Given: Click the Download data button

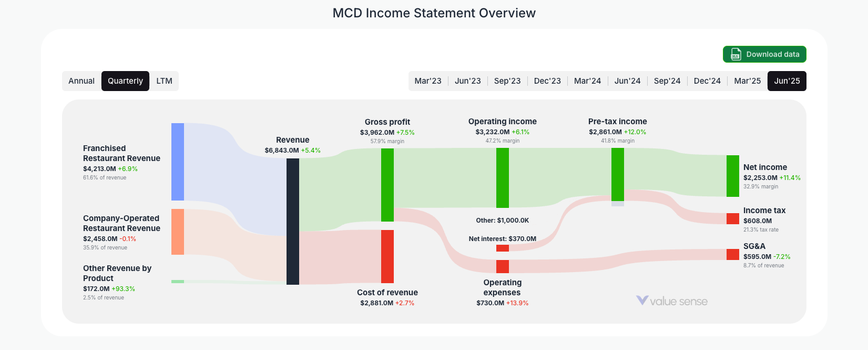Looking at the screenshot, I should [764, 54].
